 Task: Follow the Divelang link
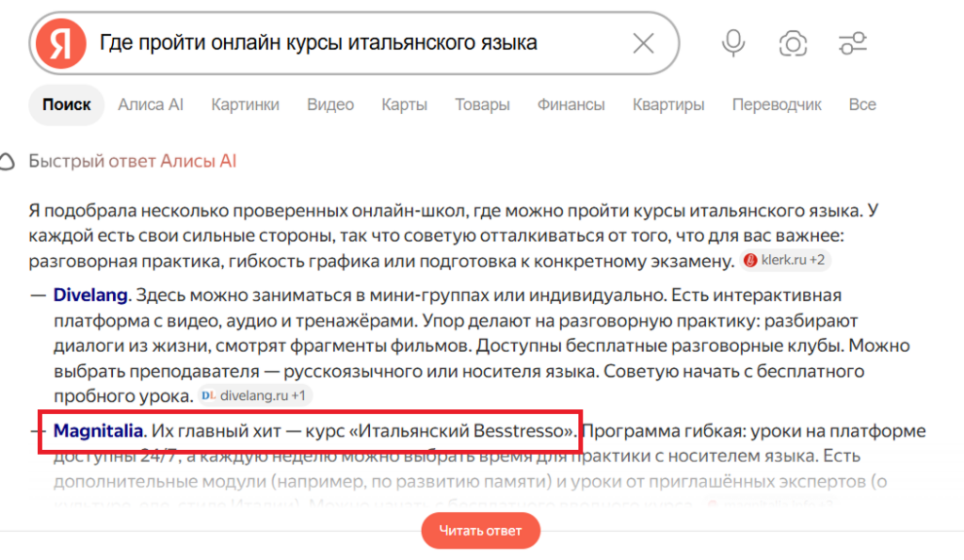tap(90, 296)
